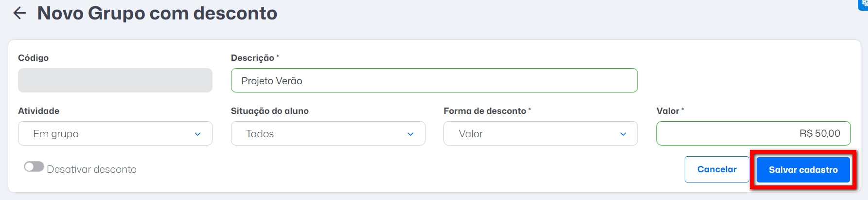Viewport: 868px width, 200px height.
Task: Click the chevron arrow in Atividade field
Action: (197, 134)
